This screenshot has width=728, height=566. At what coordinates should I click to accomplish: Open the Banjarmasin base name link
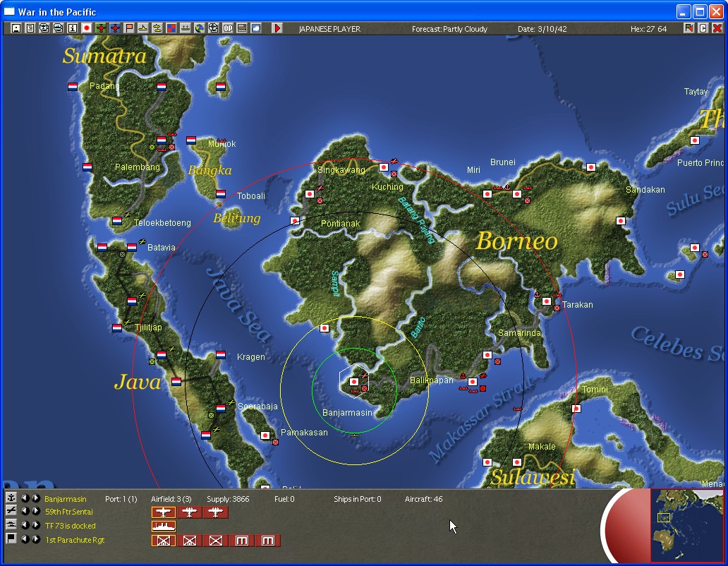click(x=66, y=499)
